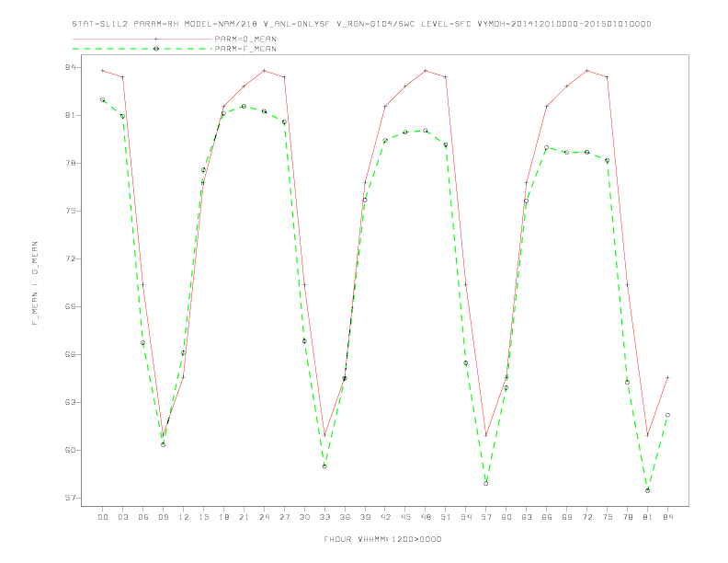Select the F_MEAN circle marker at hour 06
The height and width of the screenshot is (563, 728).
(x=143, y=343)
